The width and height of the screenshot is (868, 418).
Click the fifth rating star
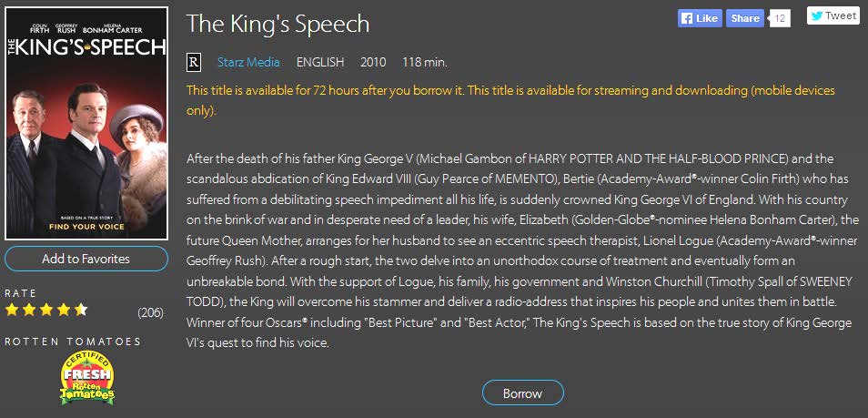click(x=81, y=311)
